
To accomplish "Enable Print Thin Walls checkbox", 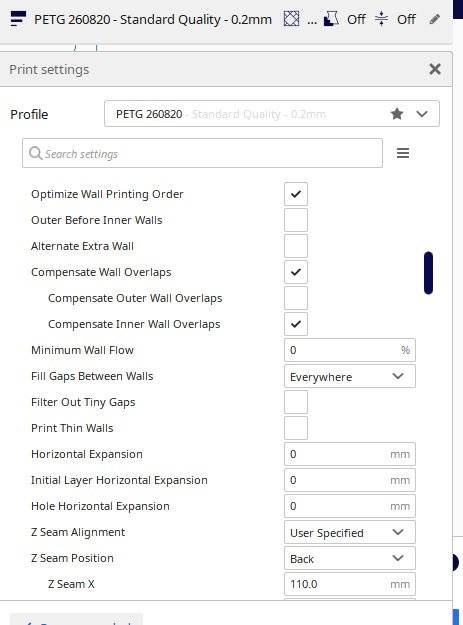I will pyautogui.click(x=296, y=428).
